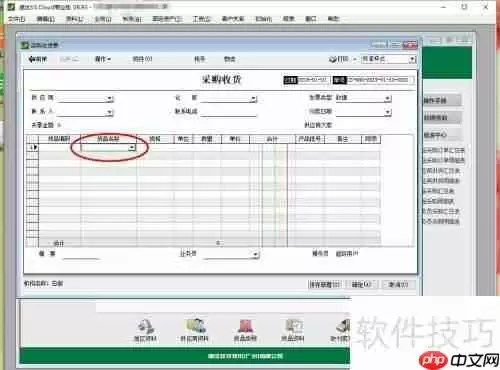Click the 确定 confirm button
Image resolution: width=500 pixels, height=370 pixels.
pyautogui.click(x=361, y=284)
